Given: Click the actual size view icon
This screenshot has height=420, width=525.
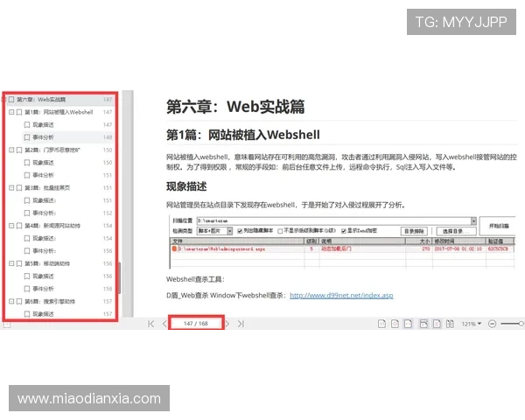Looking at the screenshot, I should 381,324.
